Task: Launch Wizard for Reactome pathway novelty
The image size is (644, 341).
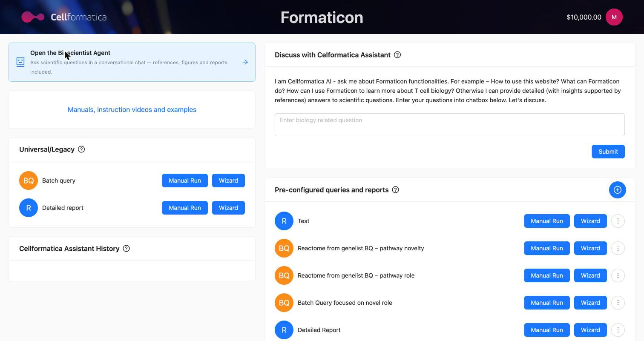Action: [590, 248]
